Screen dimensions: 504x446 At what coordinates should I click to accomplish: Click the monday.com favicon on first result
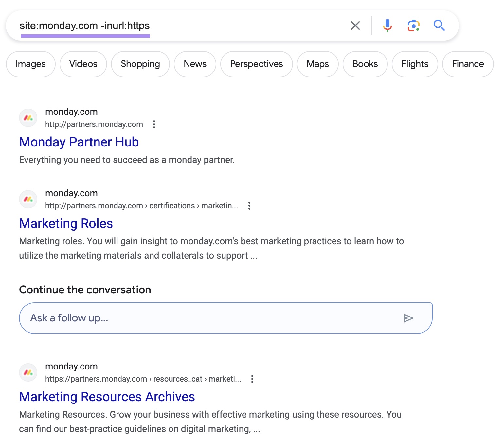coord(28,118)
